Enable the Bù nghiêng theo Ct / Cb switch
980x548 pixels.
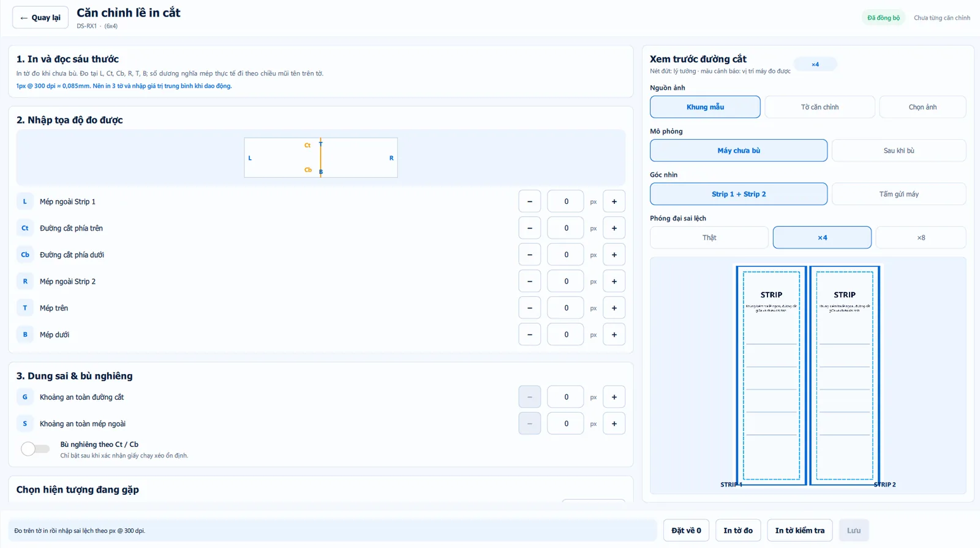tap(35, 449)
